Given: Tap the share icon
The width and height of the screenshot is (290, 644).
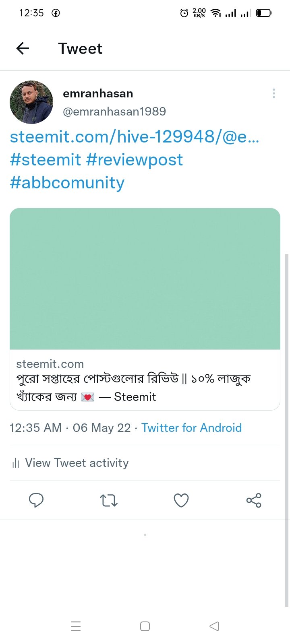Looking at the screenshot, I should [x=254, y=500].
